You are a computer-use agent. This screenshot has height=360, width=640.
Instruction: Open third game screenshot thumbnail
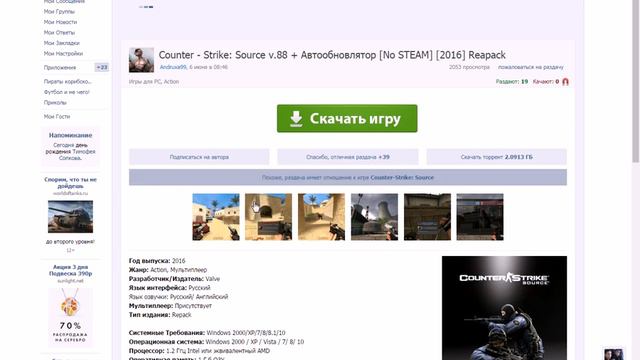321,217
